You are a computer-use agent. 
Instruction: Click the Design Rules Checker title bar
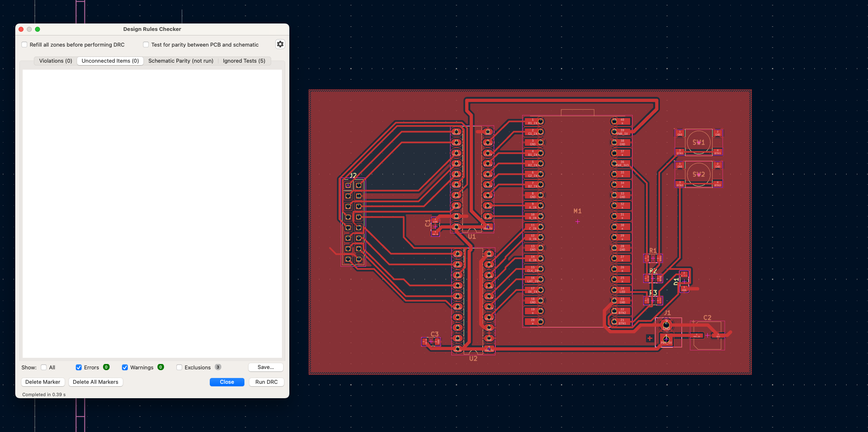click(x=152, y=29)
